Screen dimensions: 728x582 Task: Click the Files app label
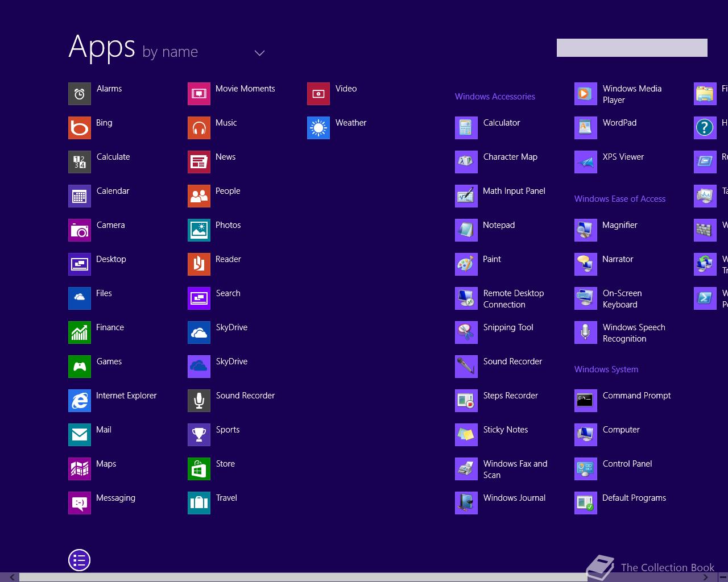click(104, 293)
